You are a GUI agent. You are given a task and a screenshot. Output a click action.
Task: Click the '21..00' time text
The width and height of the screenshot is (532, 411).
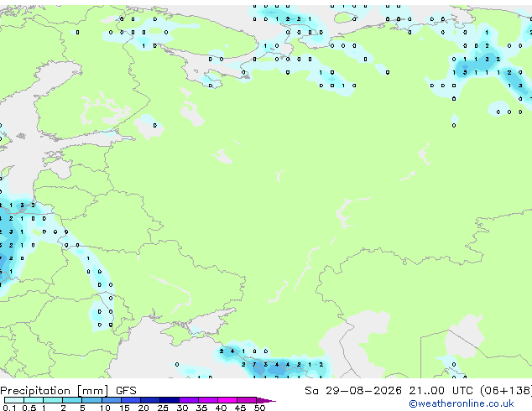click(x=426, y=391)
